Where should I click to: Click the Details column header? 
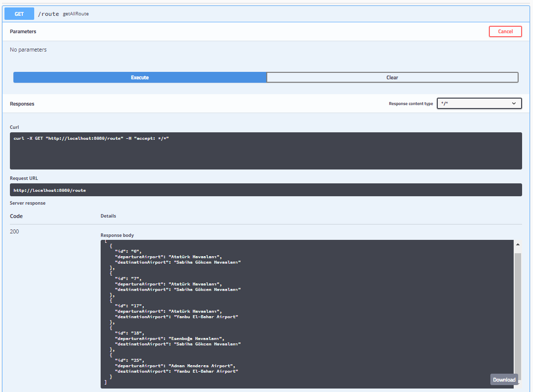pyautogui.click(x=109, y=216)
